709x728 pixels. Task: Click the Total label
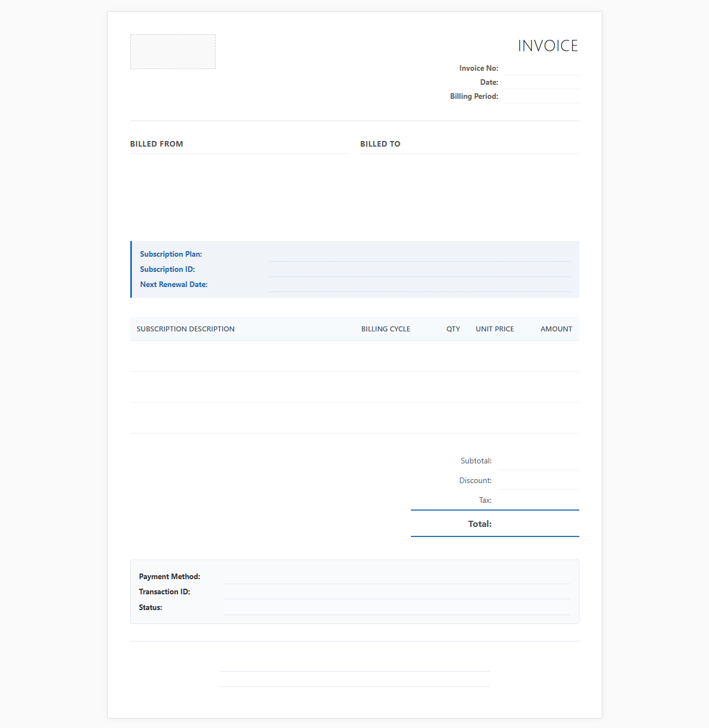(480, 524)
